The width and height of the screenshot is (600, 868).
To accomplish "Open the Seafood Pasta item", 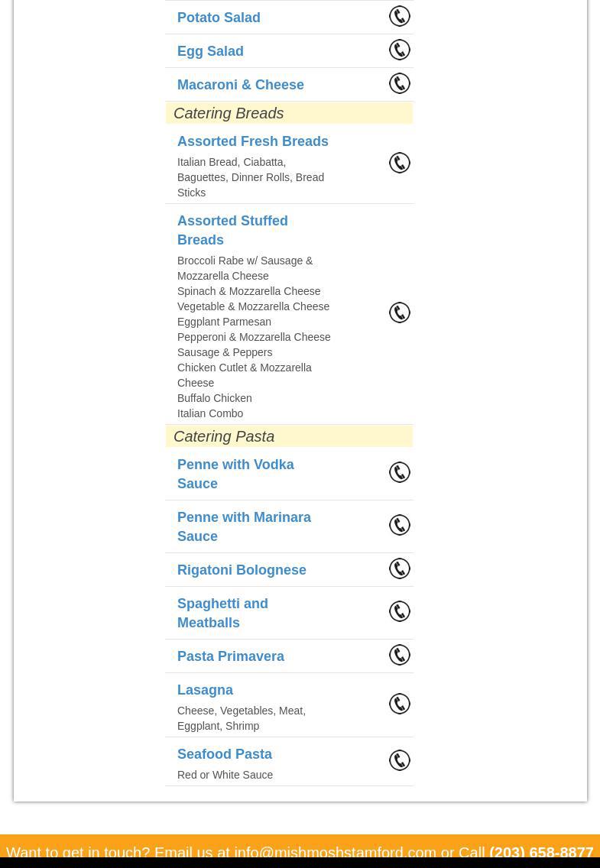I will [x=224, y=754].
